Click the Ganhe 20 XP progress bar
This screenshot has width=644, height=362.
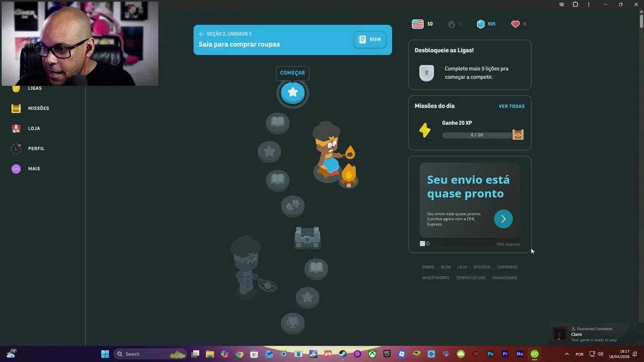pos(476,135)
